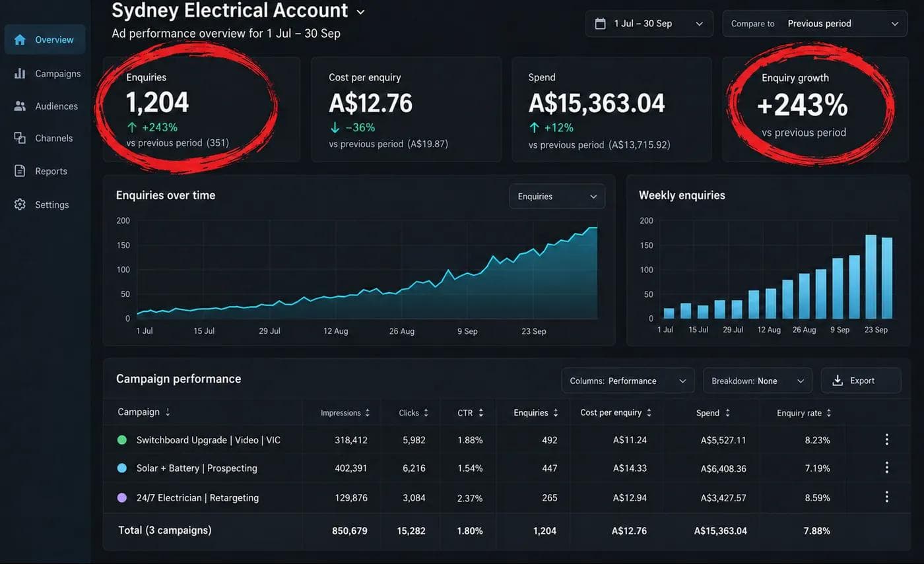
Task: Sort table by CTR column arrows
Action: coord(481,413)
